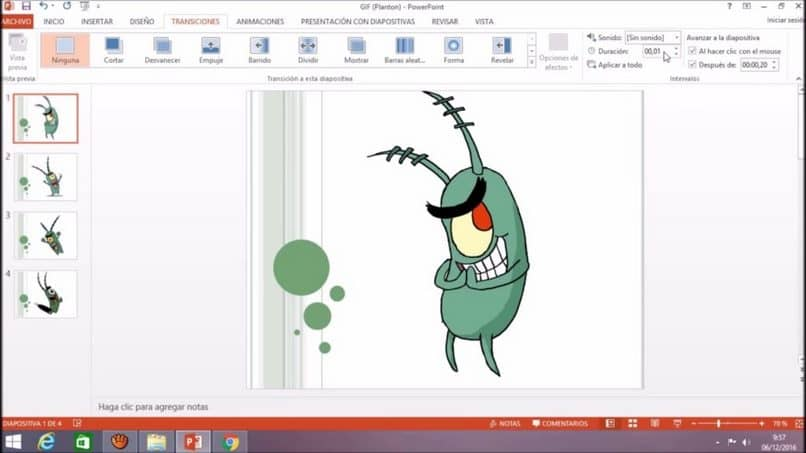This screenshot has height=453, width=806.
Task: Select the Forma transition
Action: 453,50
